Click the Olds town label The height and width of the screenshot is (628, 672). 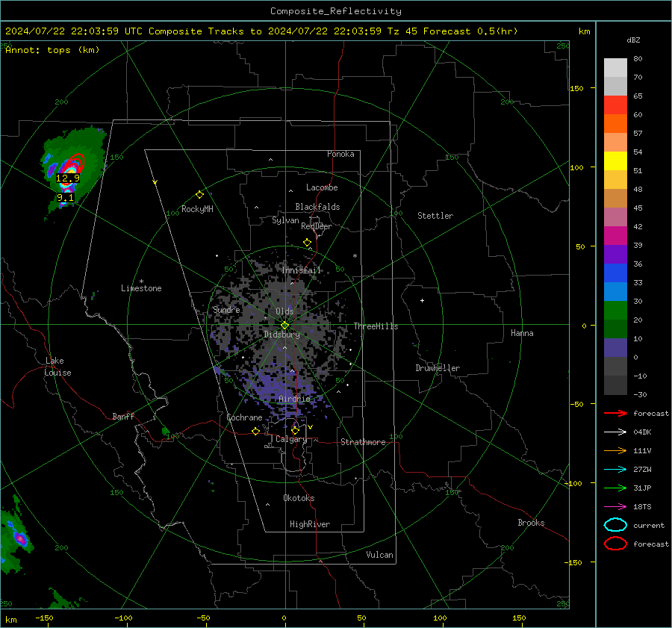[x=284, y=311]
